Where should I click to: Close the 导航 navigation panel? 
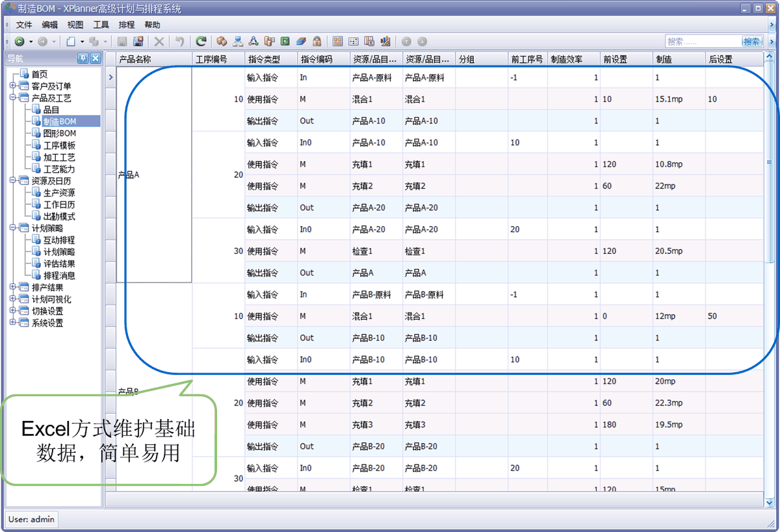point(96,58)
